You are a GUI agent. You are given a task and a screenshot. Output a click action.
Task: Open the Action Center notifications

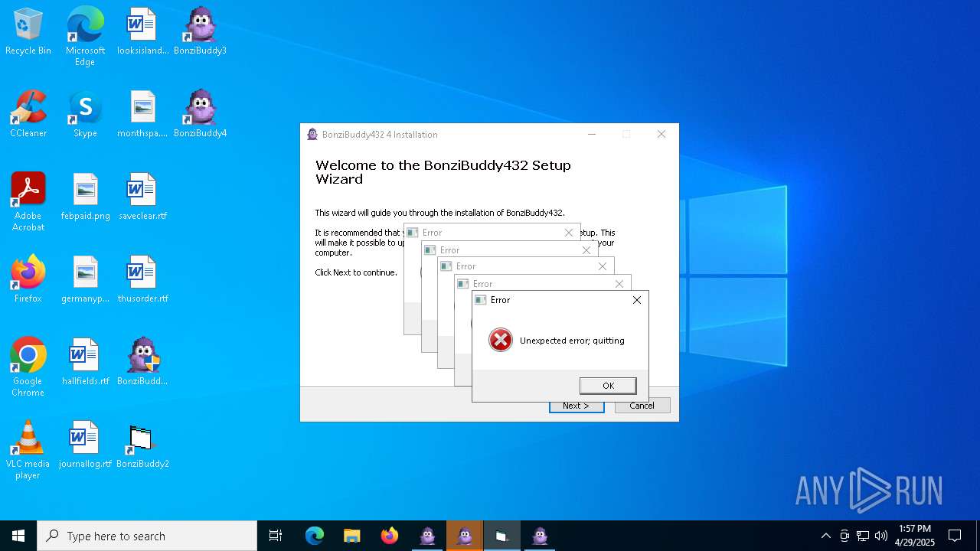click(x=955, y=536)
